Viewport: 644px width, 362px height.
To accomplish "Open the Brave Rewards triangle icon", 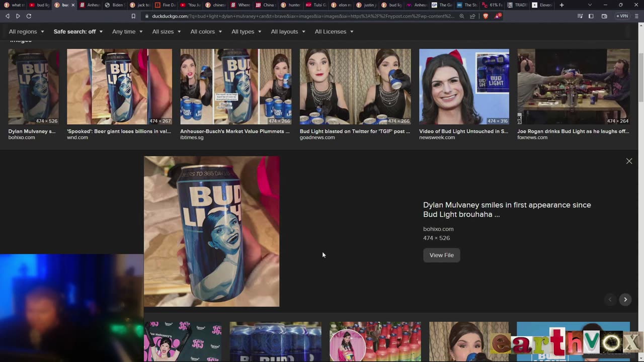I will click(497, 16).
